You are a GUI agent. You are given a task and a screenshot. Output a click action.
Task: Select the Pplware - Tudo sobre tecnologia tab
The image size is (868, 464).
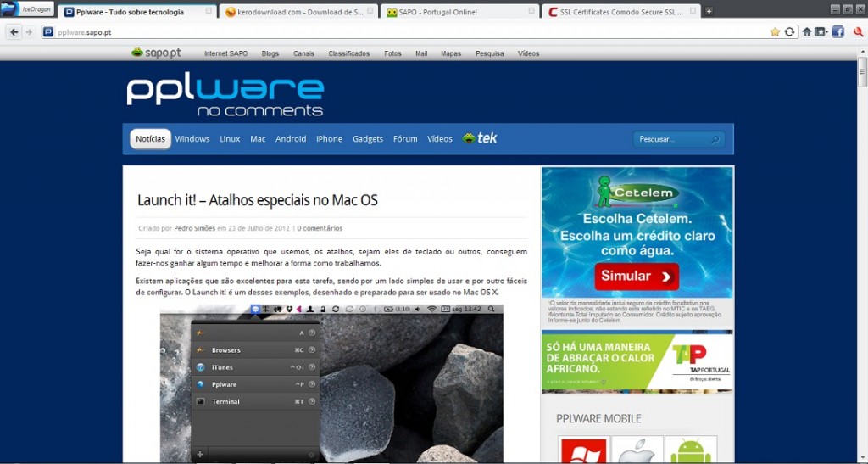tap(137, 12)
